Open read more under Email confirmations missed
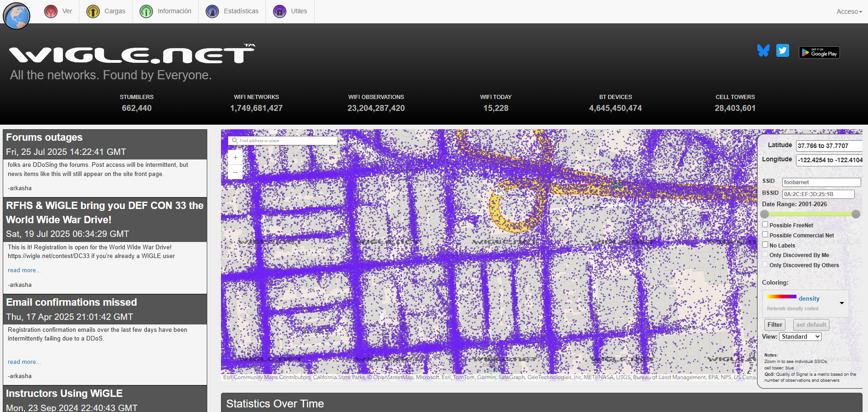This screenshot has width=868, height=412. pyautogui.click(x=24, y=362)
